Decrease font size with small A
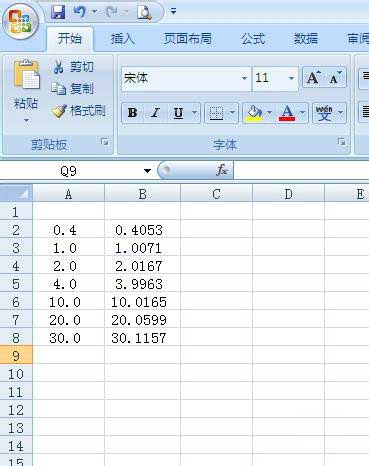The width and height of the screenshot is (369, 466). [335, 78]
